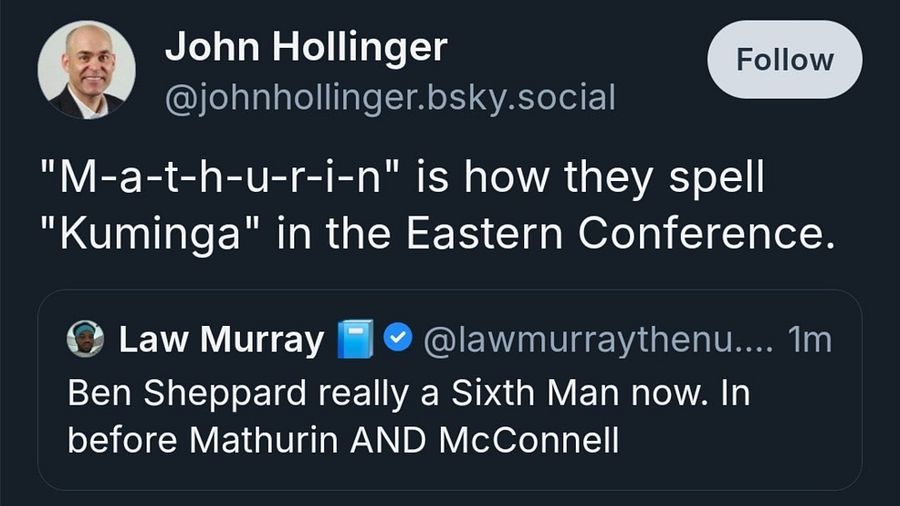Click the Follow button

[784, 59]
